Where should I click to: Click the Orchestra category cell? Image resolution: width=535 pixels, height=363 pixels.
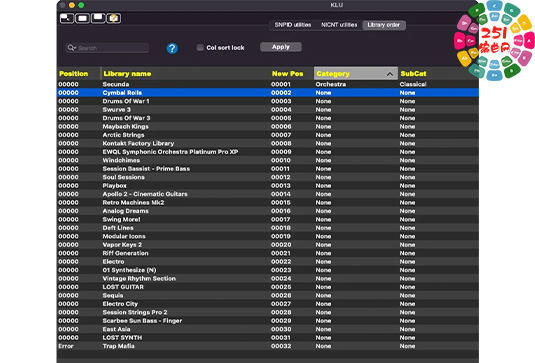pos(331,84)
